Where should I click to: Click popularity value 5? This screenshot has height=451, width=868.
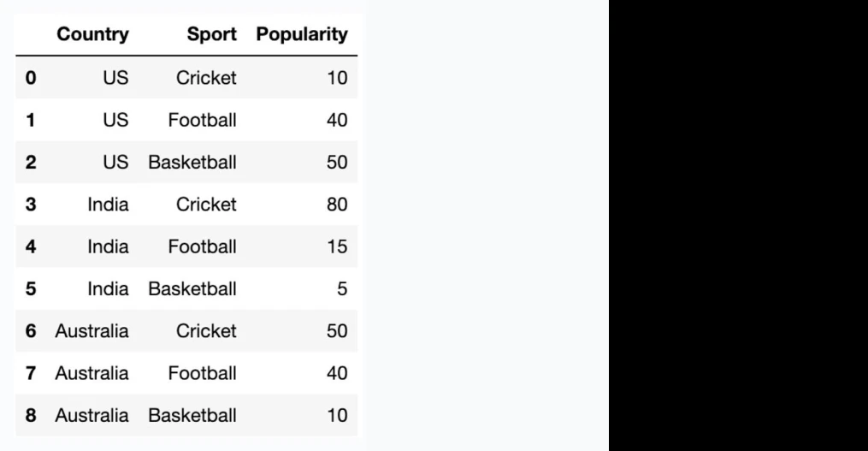tap(342, 288)
